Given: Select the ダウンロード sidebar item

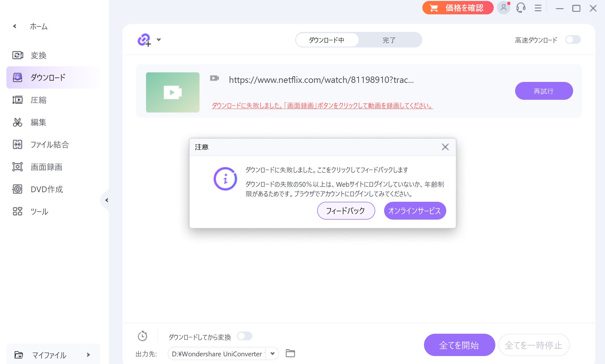Looking at the screenshot, I should [x=53, y=77].
